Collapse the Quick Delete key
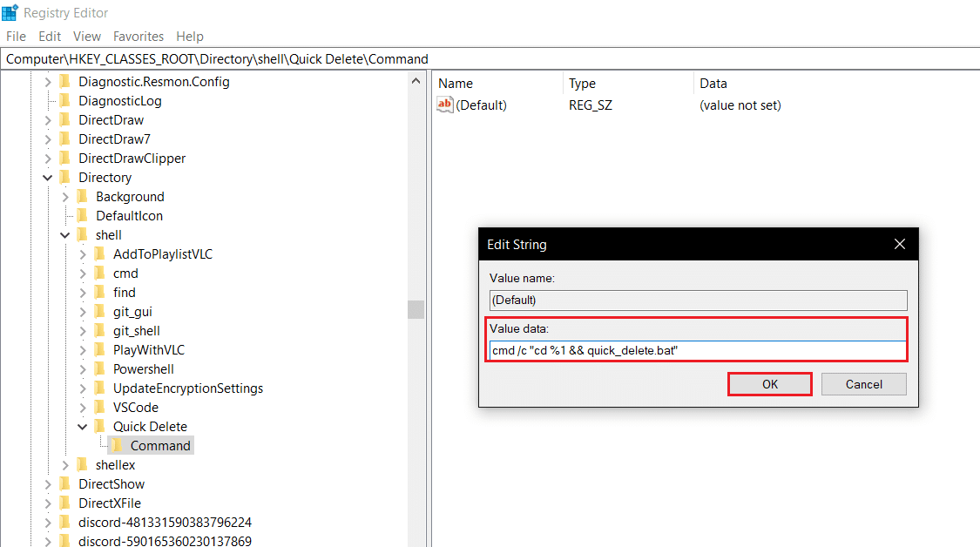This screenshot has width=980, height=547. (x=83, y=427)
